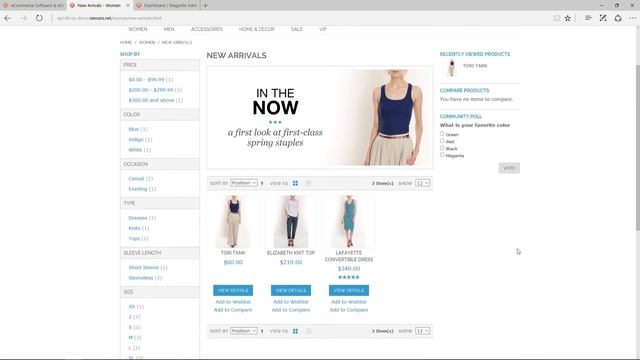Filter by type Dresses
640x360 pixels.
pos(138,218)
